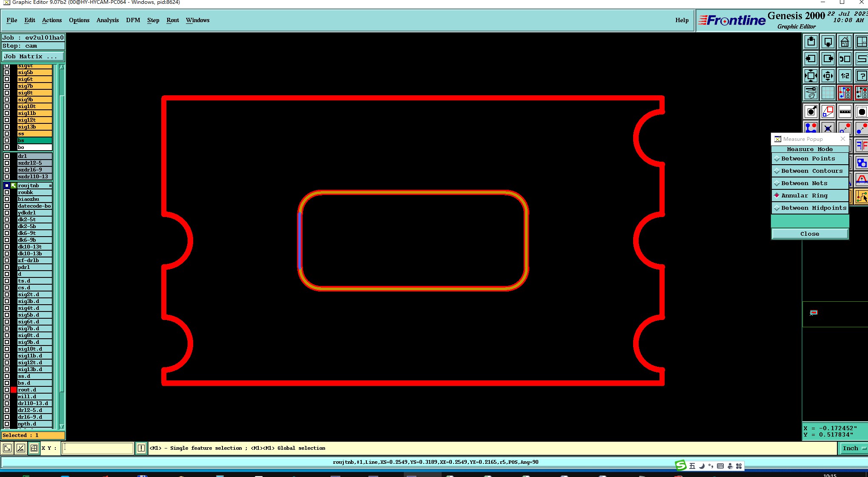Click the Home view icon

[x=845, y=42]
